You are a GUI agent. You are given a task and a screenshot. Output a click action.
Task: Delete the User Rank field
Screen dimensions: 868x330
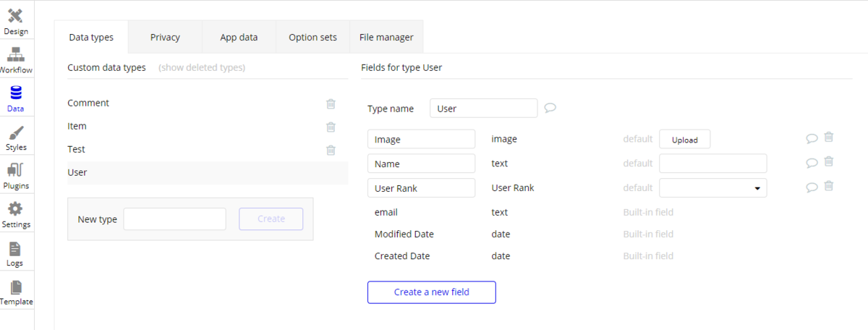click(x=829, y=186)
